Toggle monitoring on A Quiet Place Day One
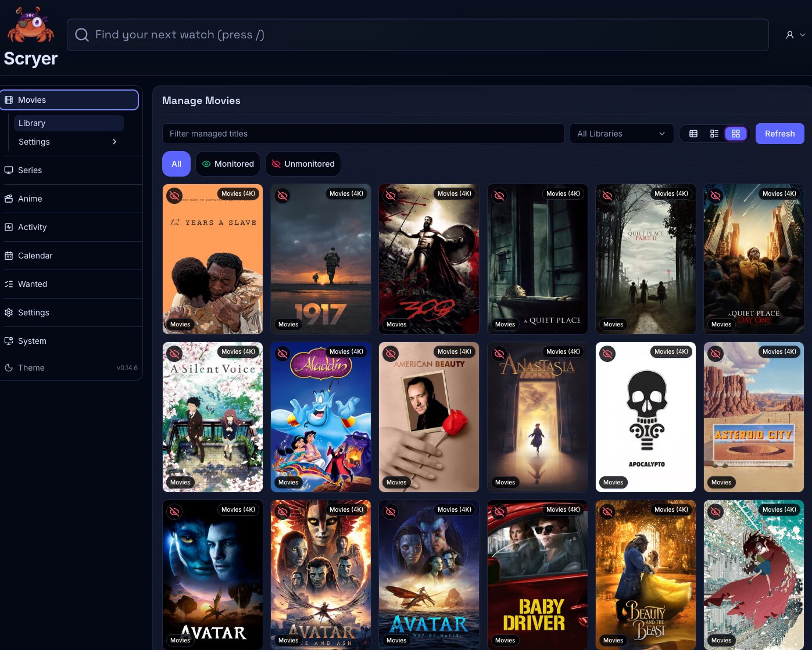Viewport: 812px width, 650px height. pos(716,196)
